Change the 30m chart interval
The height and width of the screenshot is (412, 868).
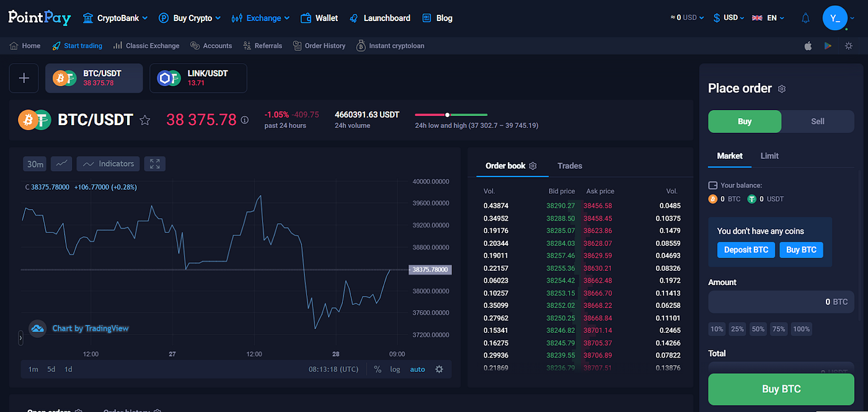35,164
